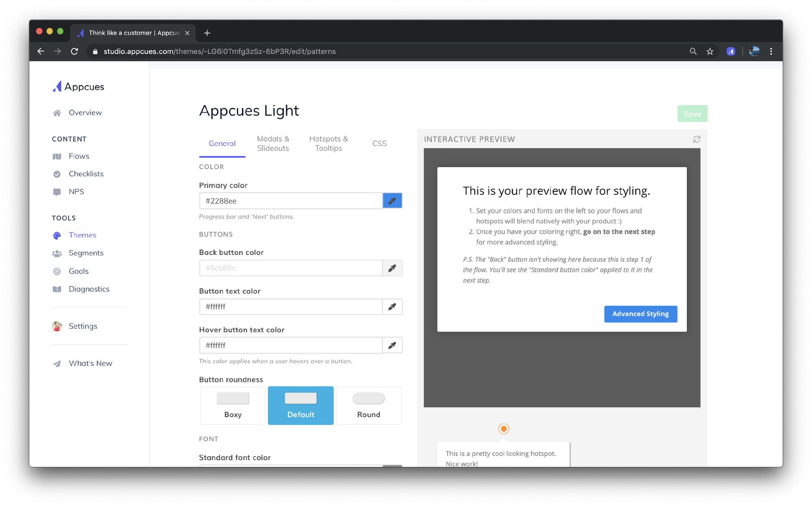The width and height of the screenshot is (812, 506).
Task: Go forward in the browser
Action: pos(57,51)
